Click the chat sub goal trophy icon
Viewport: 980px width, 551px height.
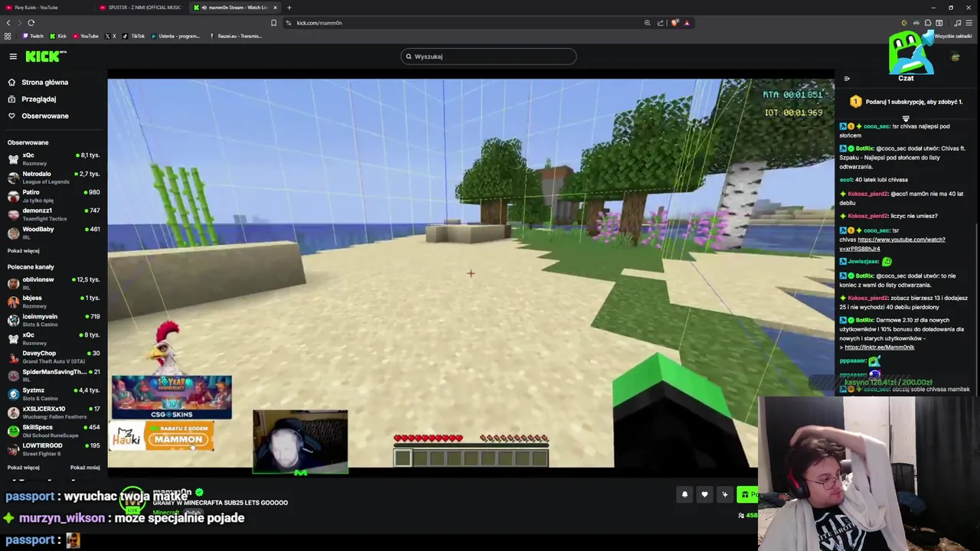tap(855, 102)
